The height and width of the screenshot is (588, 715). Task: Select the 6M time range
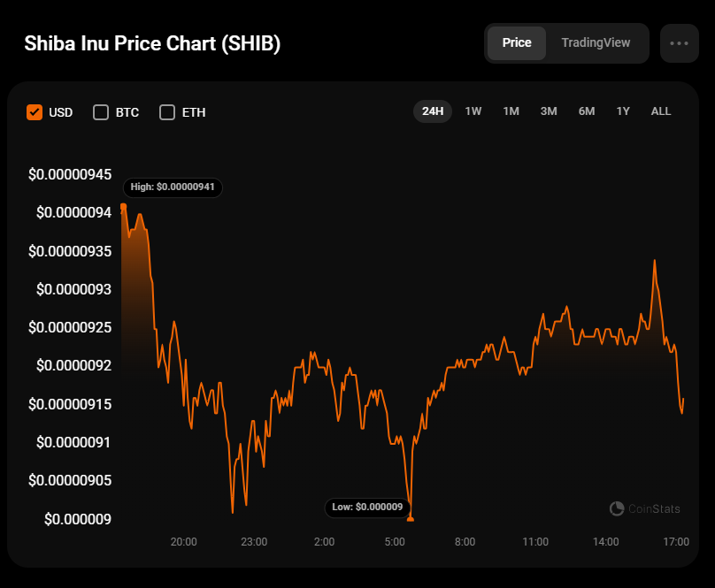(x=587, y=111)
